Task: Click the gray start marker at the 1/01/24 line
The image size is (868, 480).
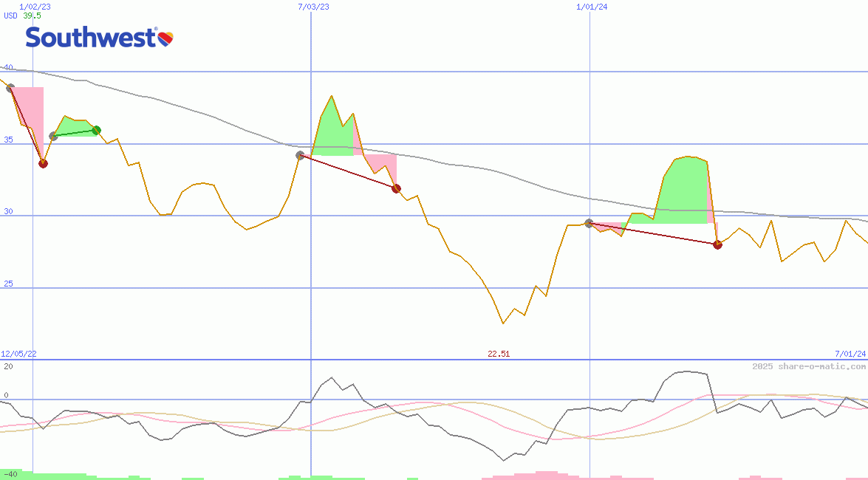Action: pyautogui.click(x=589, y=223)
